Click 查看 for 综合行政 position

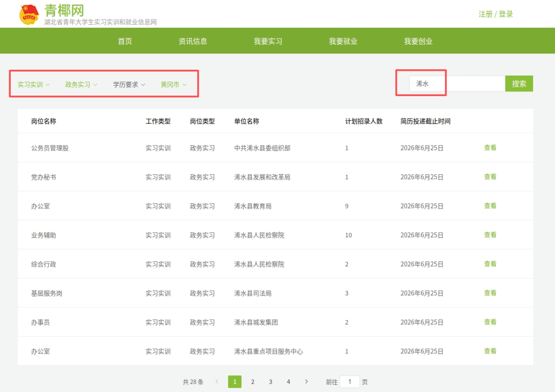point(490,264)
